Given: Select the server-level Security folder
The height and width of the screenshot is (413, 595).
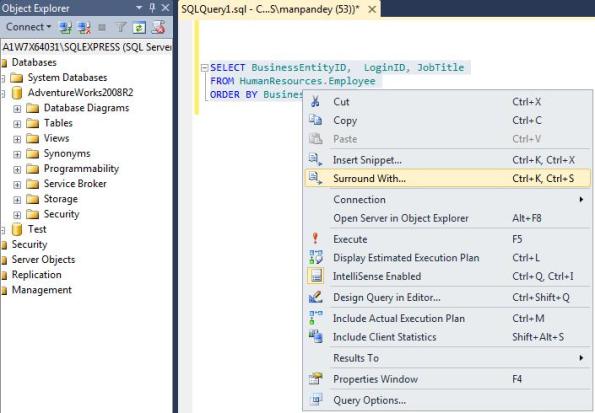Looking at the screenshot, I should 29,244.
